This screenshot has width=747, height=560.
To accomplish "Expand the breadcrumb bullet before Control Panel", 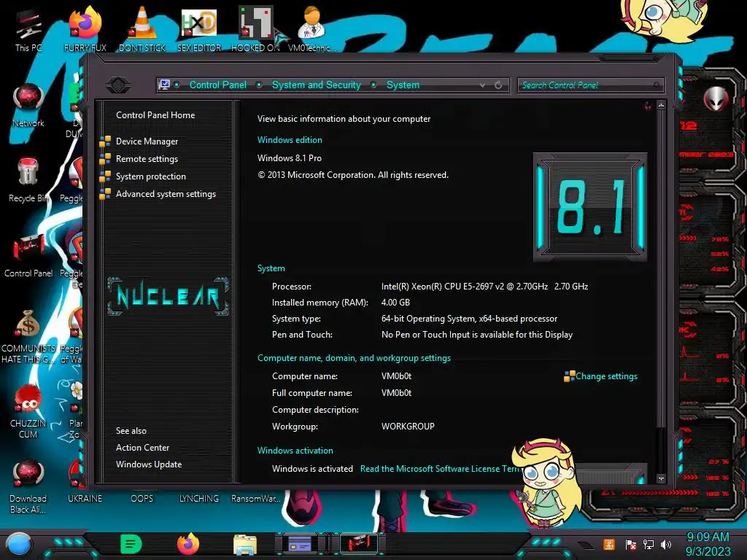I will tap(177, 85).
